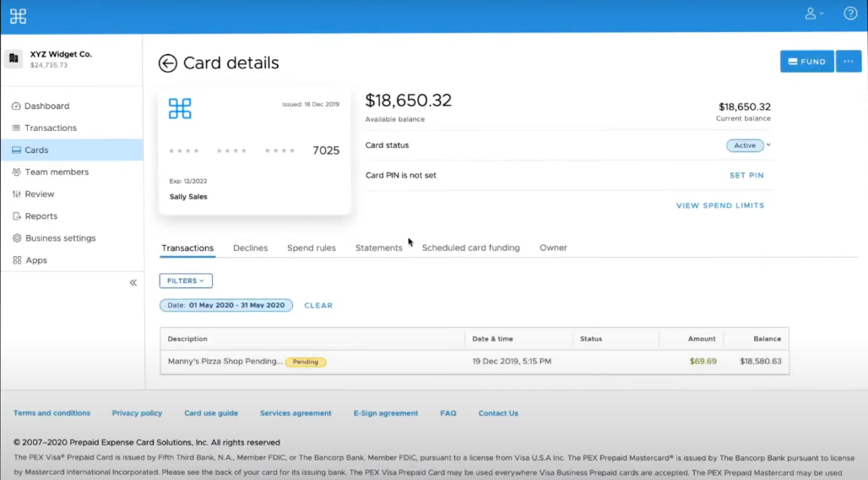Open the Dashboard sidebar item

[46, 106]
